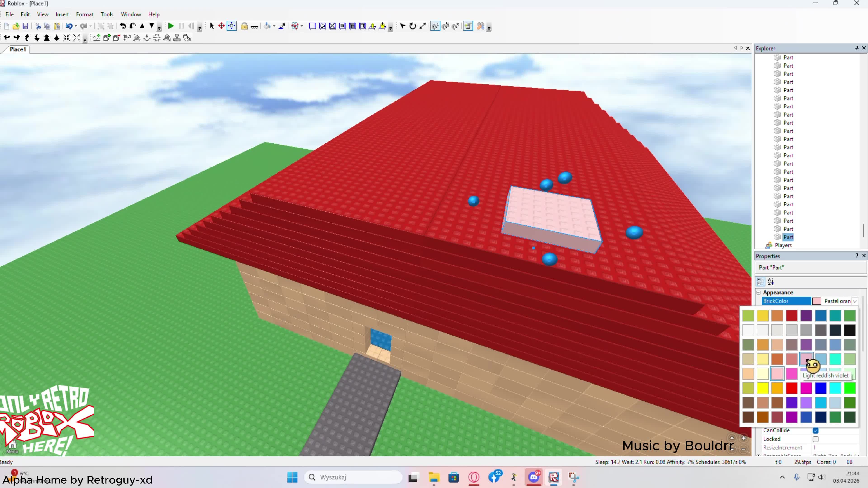Pick the bright yellow color swatch
Screen dimensions: 868x488
pos(762,388)
